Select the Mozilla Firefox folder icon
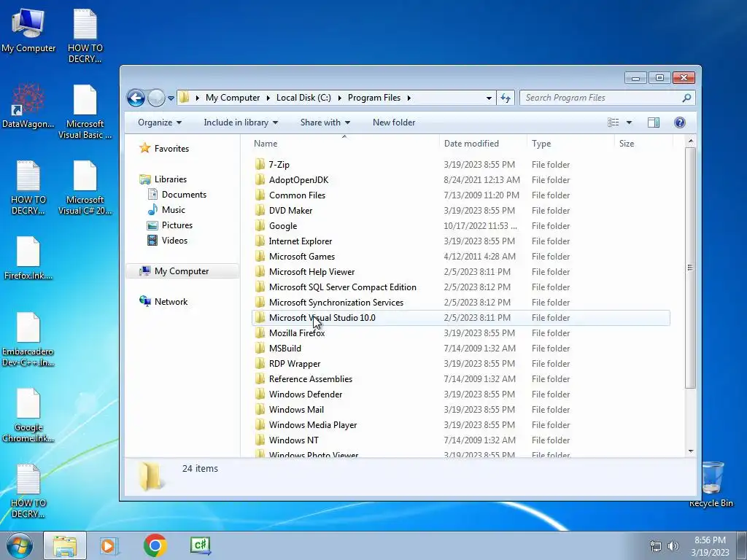 (260, 332)
